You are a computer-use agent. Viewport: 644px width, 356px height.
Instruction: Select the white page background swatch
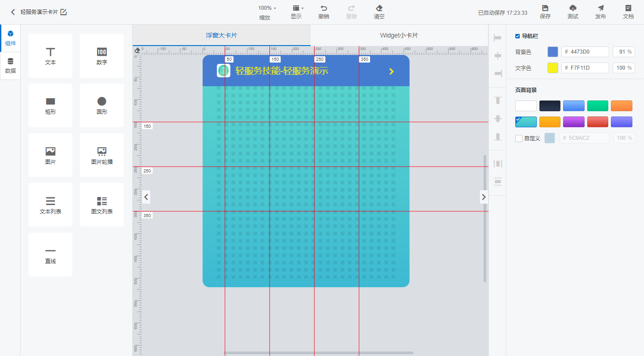[526, 106]
